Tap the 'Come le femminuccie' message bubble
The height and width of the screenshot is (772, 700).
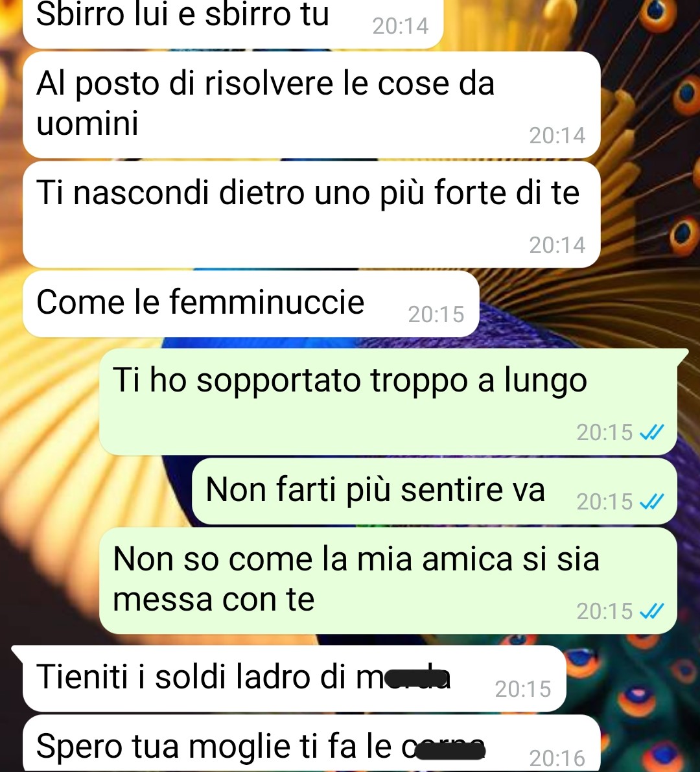point(251,304)
